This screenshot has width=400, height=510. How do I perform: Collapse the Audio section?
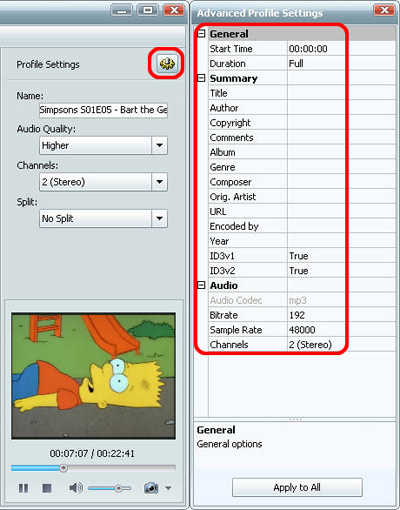(201, 285)
